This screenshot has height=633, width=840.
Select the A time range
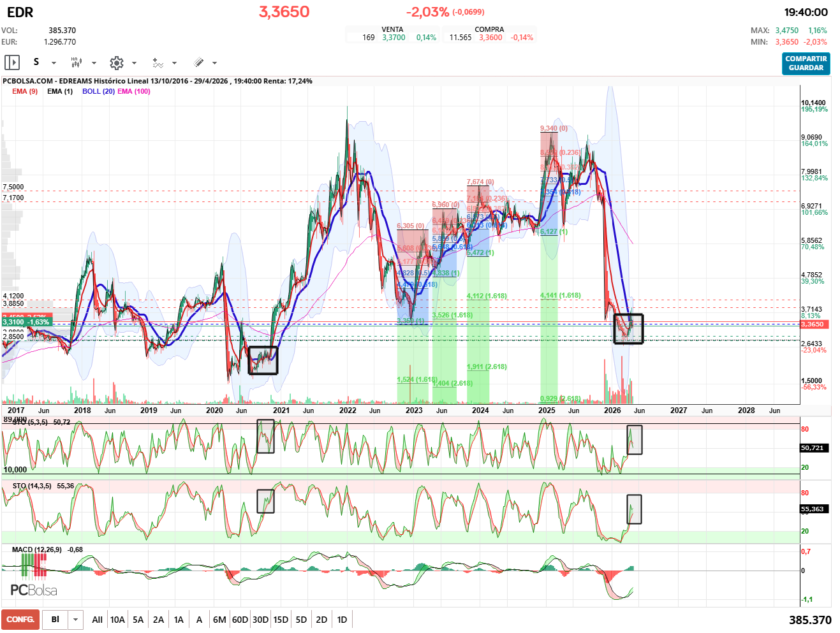pos(199,620)
